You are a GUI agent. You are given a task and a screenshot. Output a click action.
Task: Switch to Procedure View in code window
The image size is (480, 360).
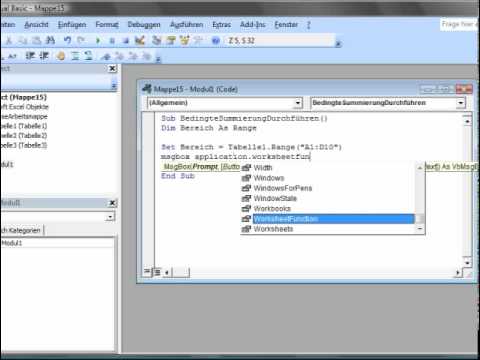pyautogui.click(x=147, y=272)
